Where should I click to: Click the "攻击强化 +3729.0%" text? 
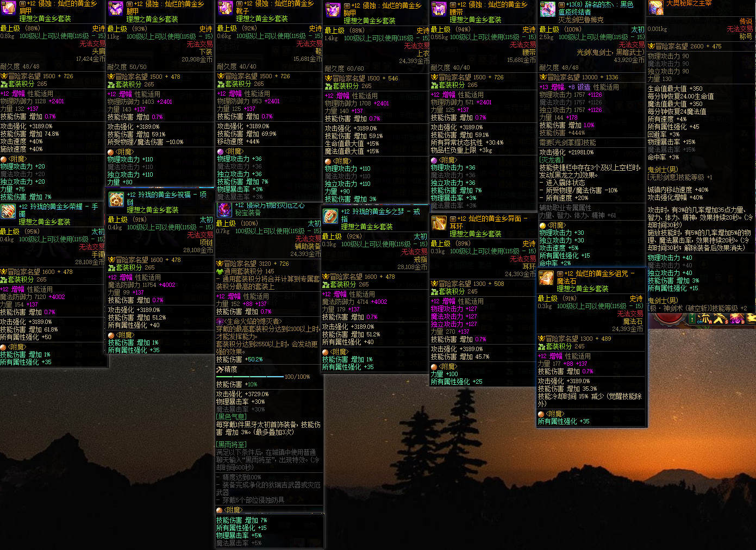pyautogui.click(x=242, y=395)
